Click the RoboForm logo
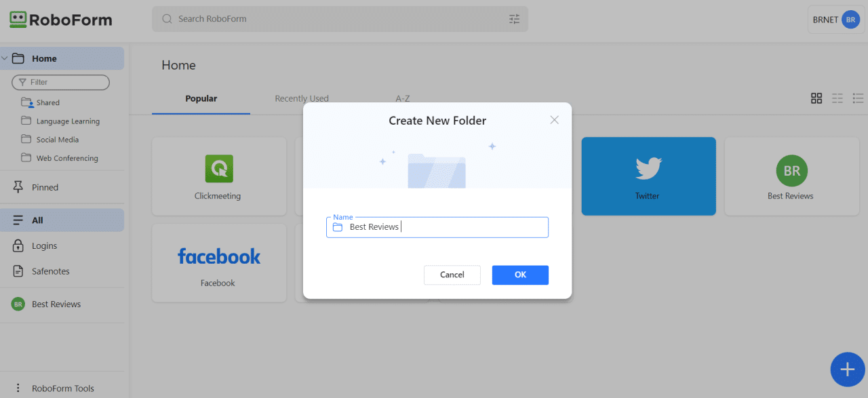Viewport: 868px width, 398px height. (x=60, y=20)
